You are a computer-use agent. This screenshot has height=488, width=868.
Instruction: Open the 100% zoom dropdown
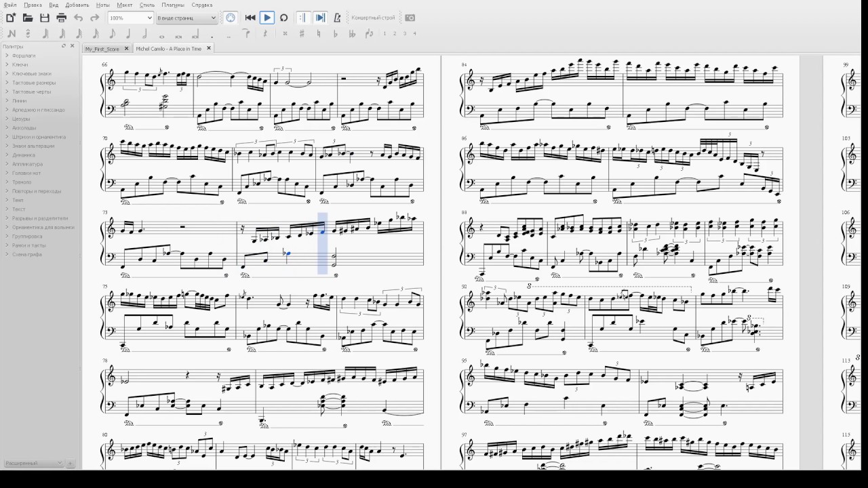pos(130,18)
